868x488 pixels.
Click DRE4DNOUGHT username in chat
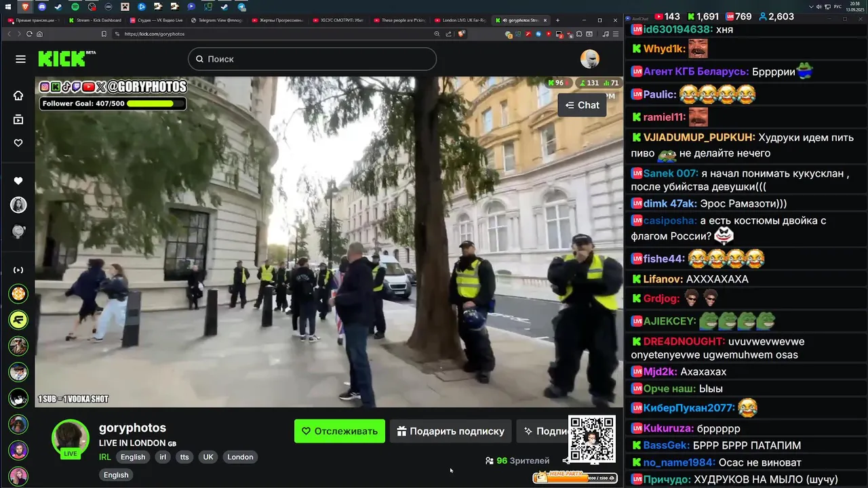[684, 342]
